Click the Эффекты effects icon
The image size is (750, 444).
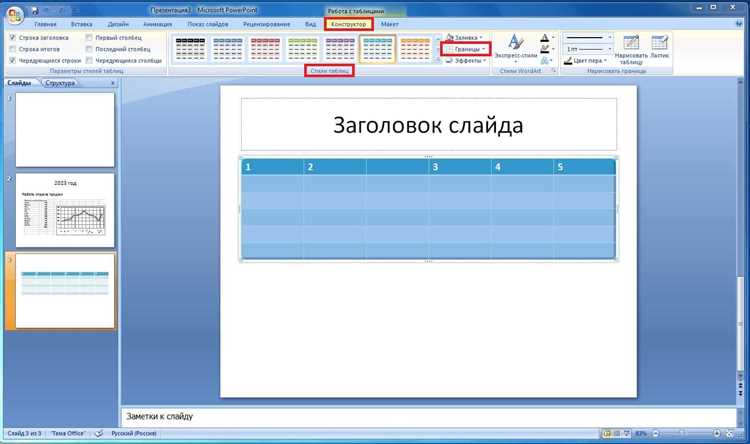coord(450,61)
